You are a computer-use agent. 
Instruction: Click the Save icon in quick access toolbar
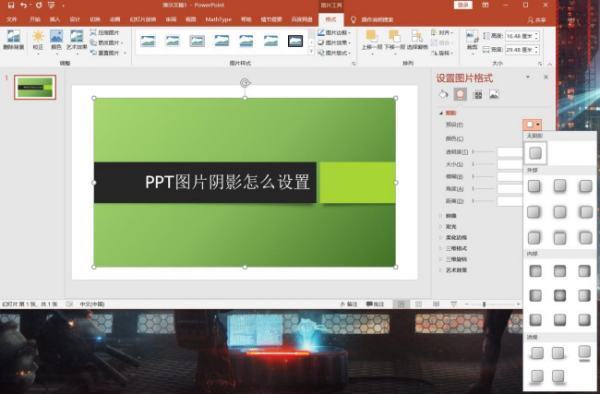(x=11, y=5)
